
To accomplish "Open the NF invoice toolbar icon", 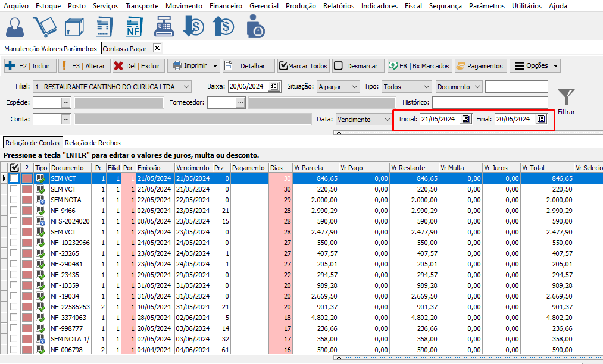I will pos(133,27).
